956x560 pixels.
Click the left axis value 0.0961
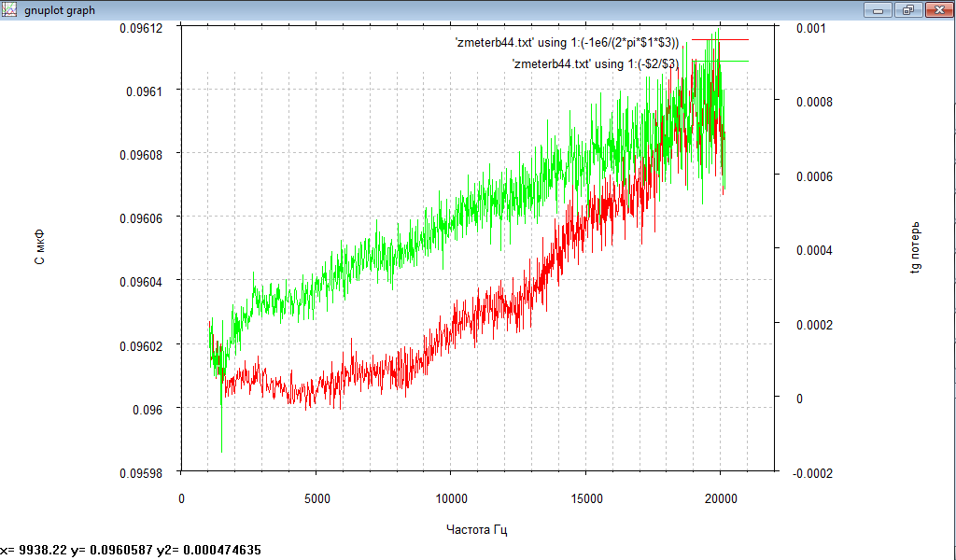[x=145, y=92]
